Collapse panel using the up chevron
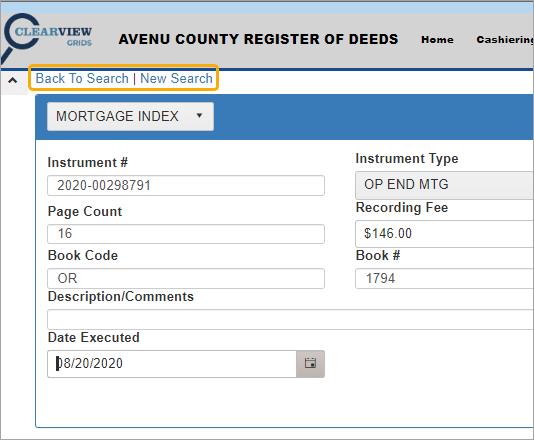The image size is (534, 440). (x=13, y=81)
